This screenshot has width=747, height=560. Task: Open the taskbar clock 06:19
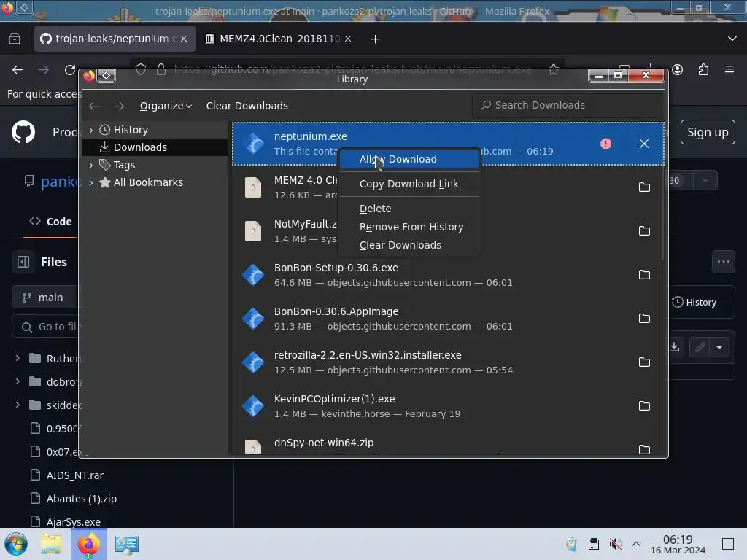(678, 544)
